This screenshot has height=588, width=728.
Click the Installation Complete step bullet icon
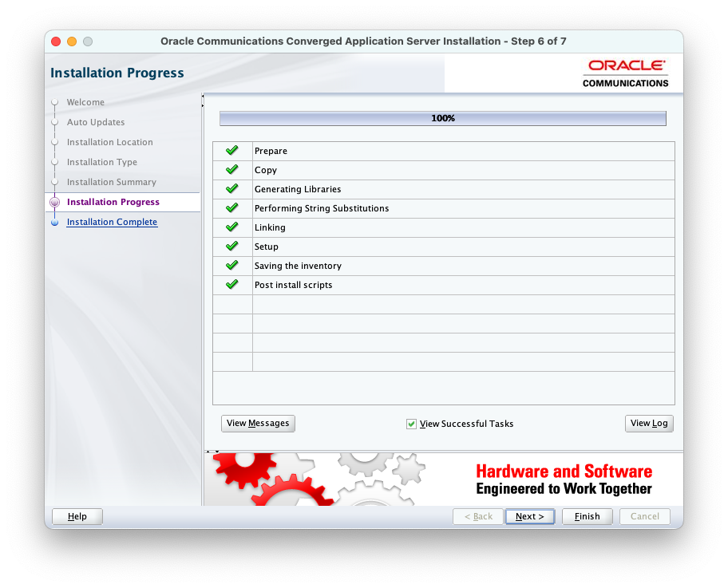[x=55, y=223]
